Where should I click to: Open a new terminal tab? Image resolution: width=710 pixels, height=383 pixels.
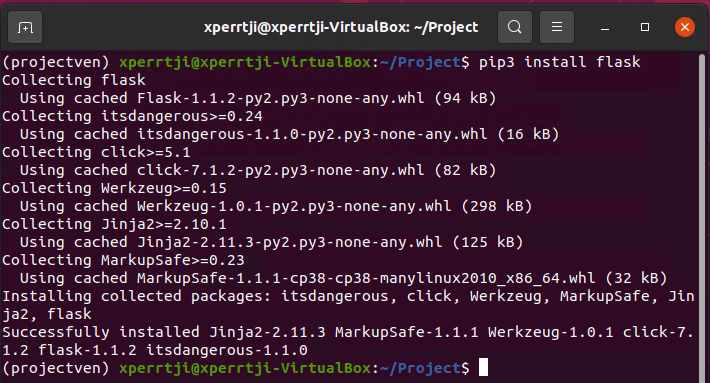(25, 28)
